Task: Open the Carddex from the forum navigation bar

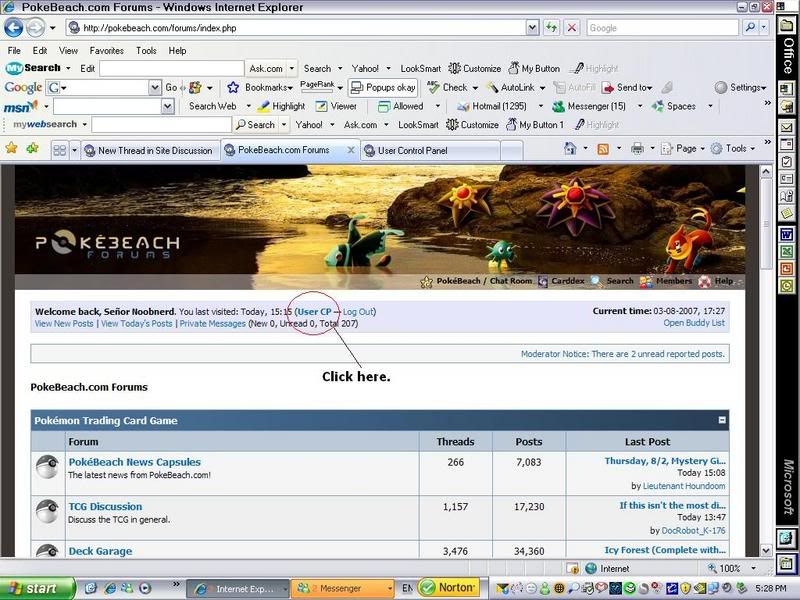Action: pyautogui.click(x=561, y=281)
